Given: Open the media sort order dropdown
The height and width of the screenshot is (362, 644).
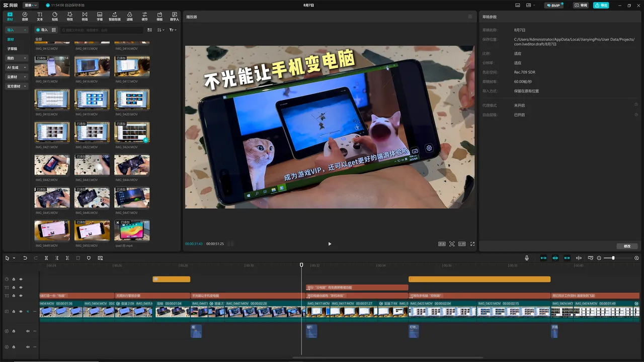Looking at the screenshot, I should pos(161,30).
